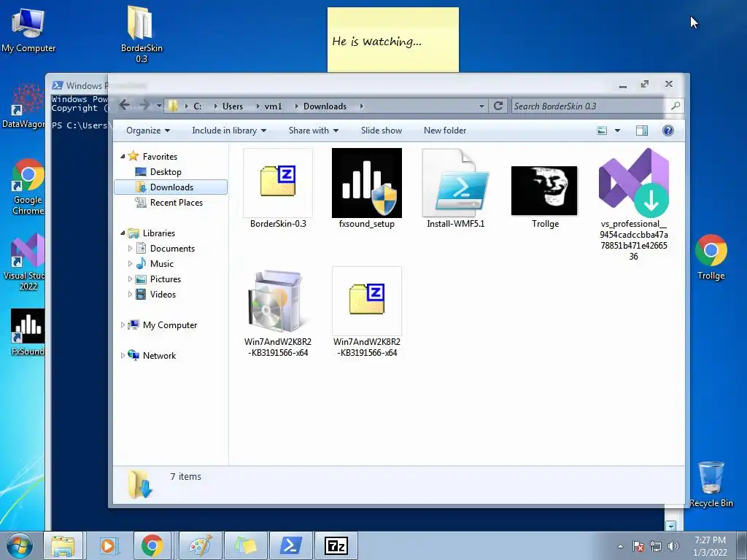This screenshot has height=560, width=747.
Task: Expand My Computer in navigation pane
Action: [123, 324]
